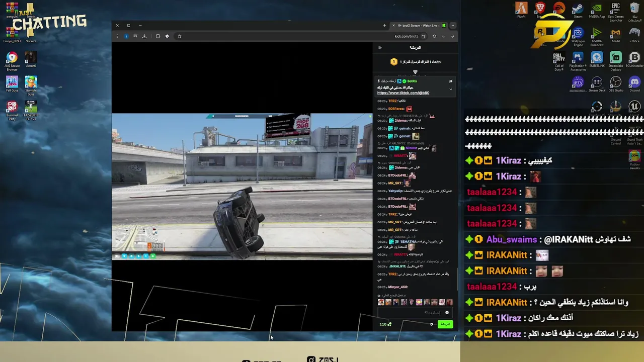Click Abu_swaims in overlay chat

[511, 240]
